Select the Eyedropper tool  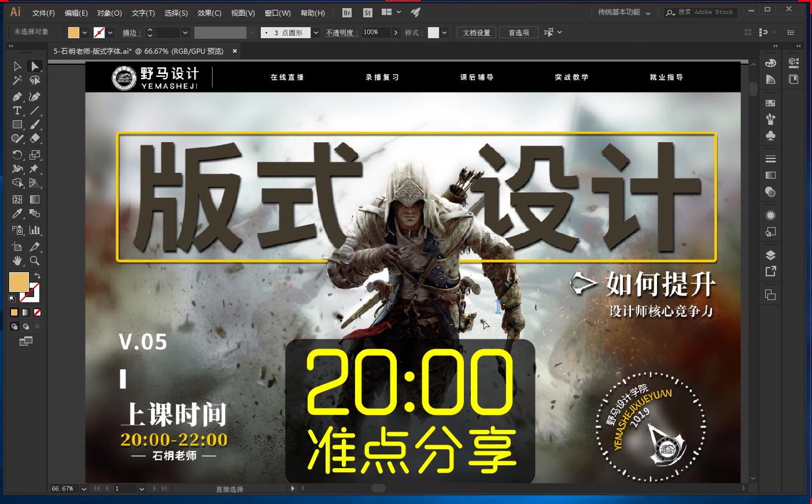tap(17, 213)
